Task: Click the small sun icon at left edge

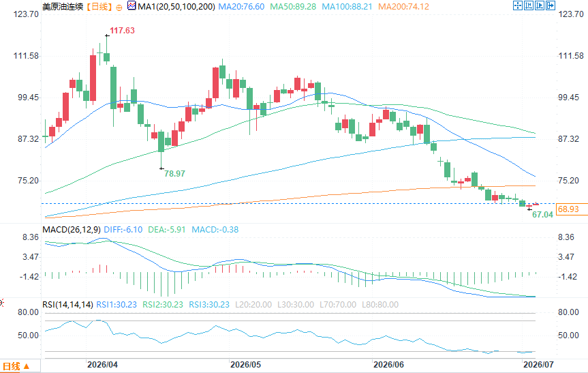Action: (1, 303)
